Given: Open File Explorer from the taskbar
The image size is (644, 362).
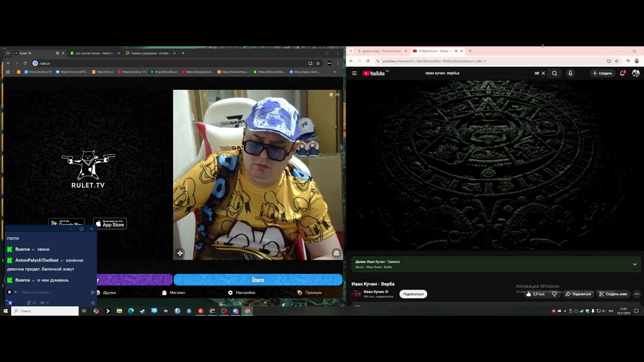Looking at the screenshot, I should 119,311.
